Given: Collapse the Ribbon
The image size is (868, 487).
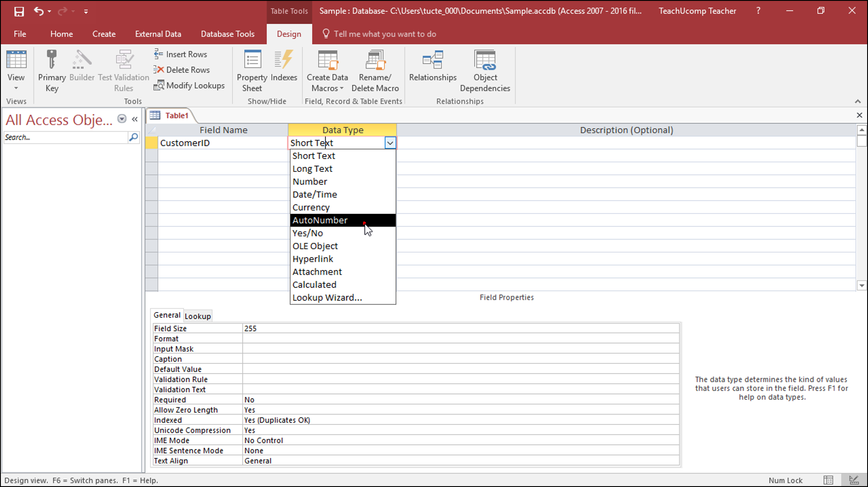Looking at the screenshot, I should click(x=858, y=101).
